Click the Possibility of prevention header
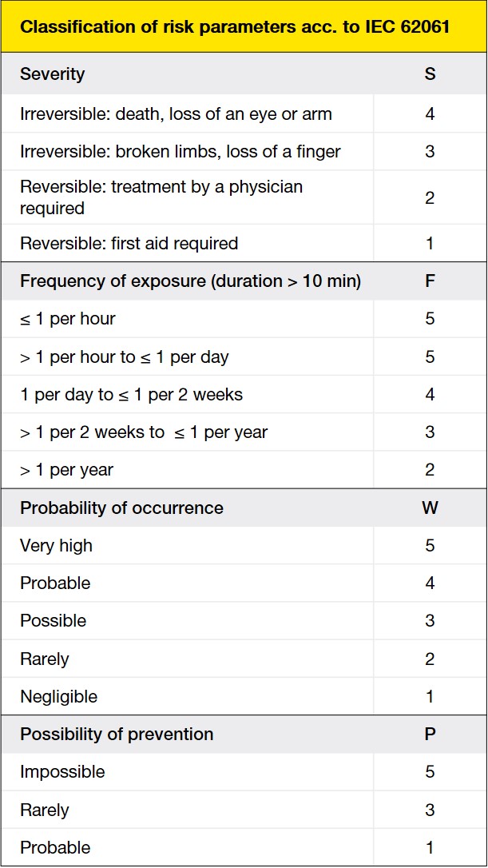488x868 pixels. [117, 735]
